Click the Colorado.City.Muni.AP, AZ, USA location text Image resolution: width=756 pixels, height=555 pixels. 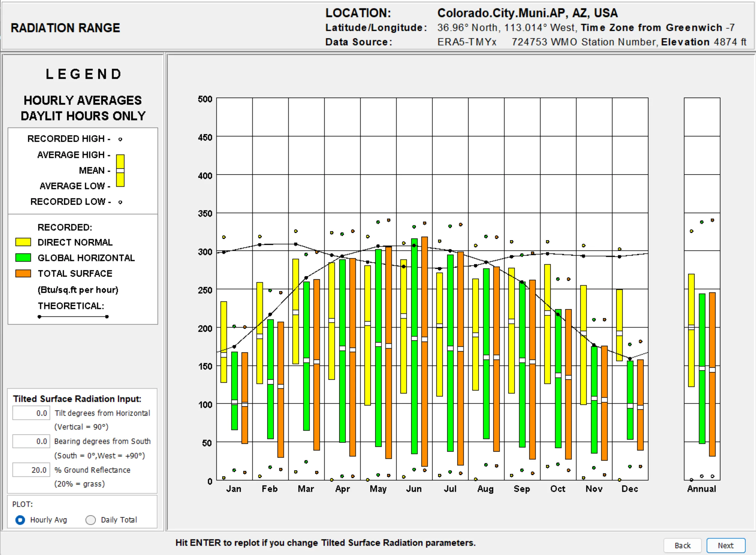pyautogui.click(x=527, y=13)
